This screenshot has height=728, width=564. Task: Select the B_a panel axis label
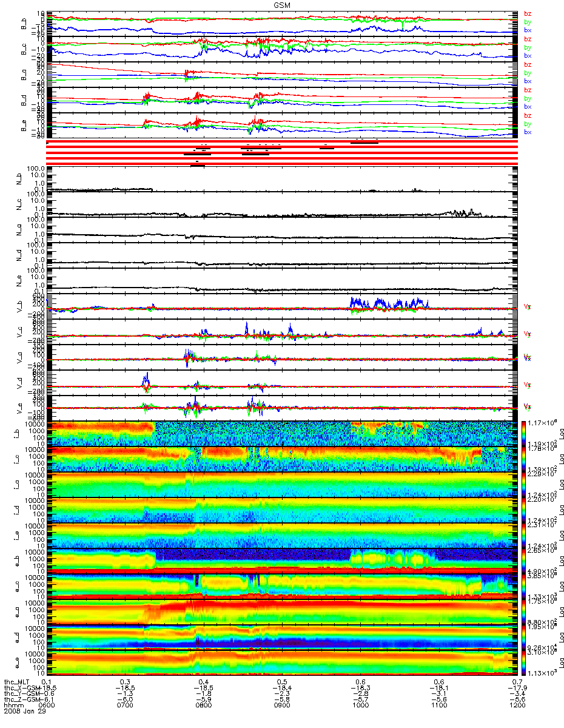[24, 75]
